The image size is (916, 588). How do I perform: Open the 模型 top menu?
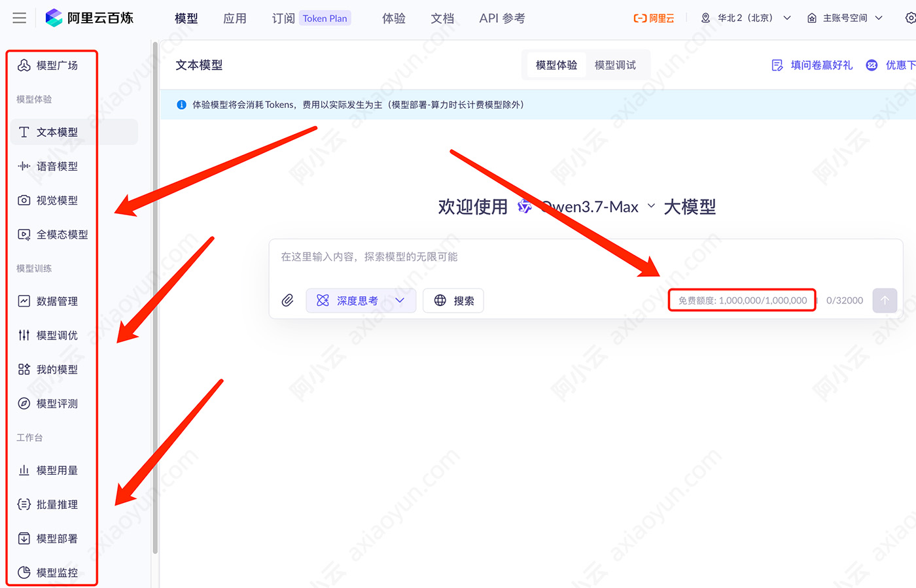[186, 18]
